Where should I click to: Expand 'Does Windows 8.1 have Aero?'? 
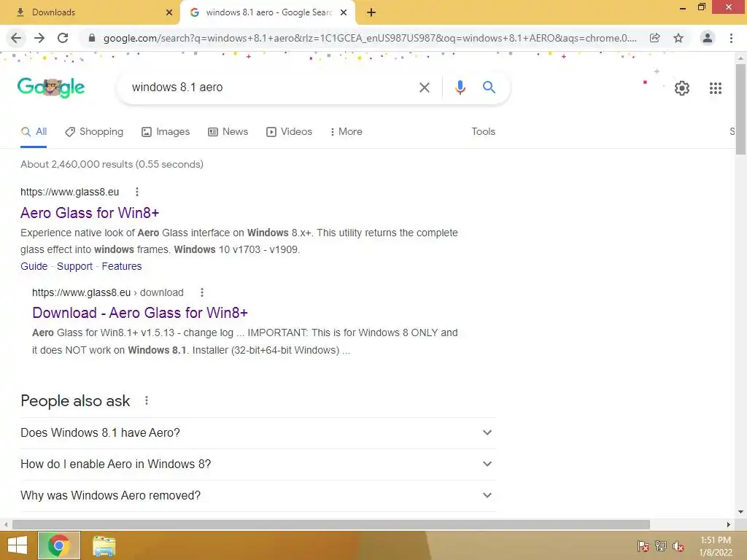[x=258, y=433]
